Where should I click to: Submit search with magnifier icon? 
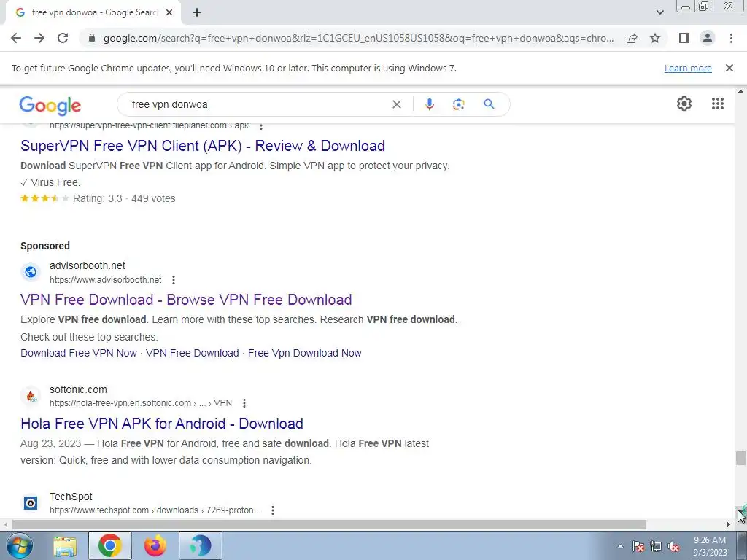coord(489,104)
